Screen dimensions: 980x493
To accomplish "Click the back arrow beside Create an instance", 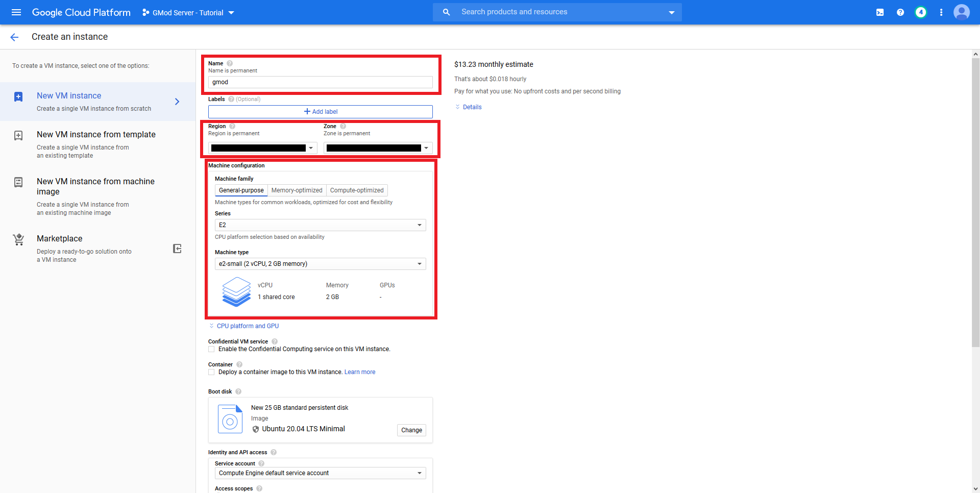I will (x=14, y=37).
